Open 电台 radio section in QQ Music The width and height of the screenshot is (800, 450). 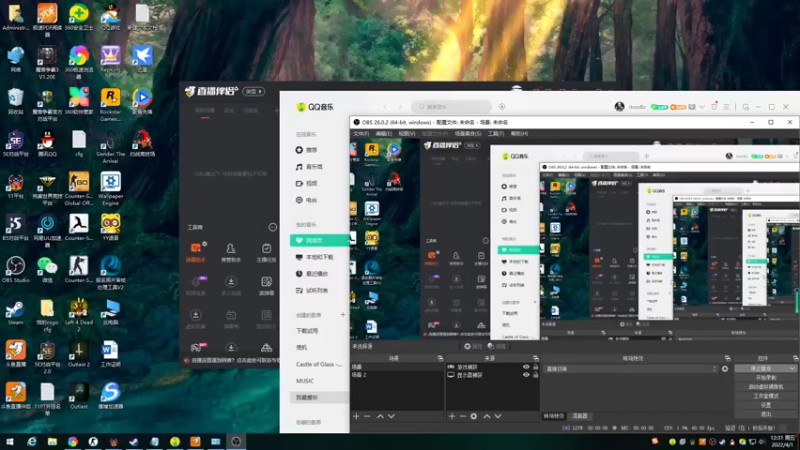[307, 200]
